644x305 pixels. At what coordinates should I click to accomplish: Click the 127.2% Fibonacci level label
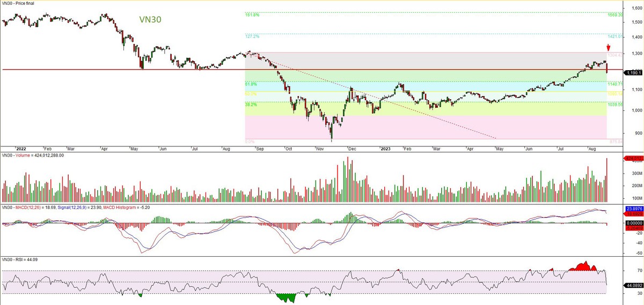252,36
